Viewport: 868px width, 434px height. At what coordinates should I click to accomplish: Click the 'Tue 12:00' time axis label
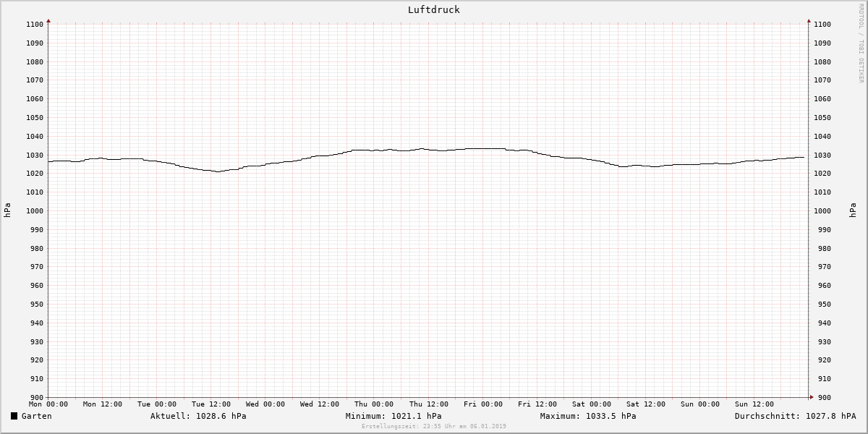pos(211,404)
